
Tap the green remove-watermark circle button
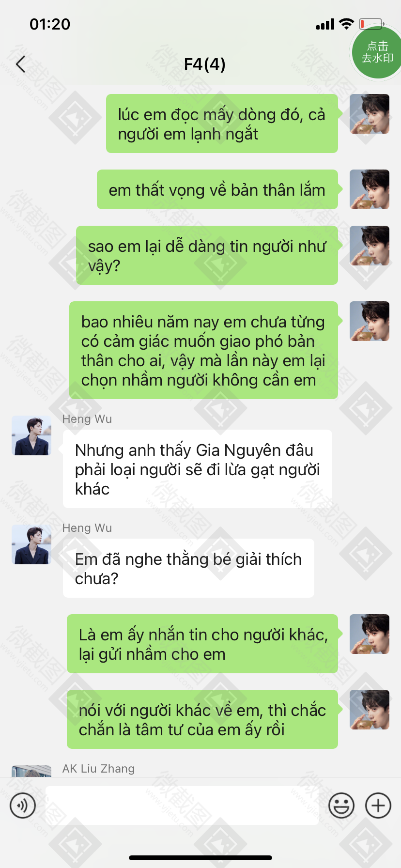(x=376, y=52)
